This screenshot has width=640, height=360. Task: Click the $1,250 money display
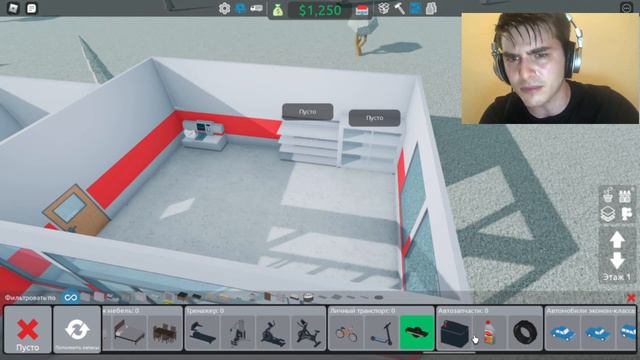point(320,10)
